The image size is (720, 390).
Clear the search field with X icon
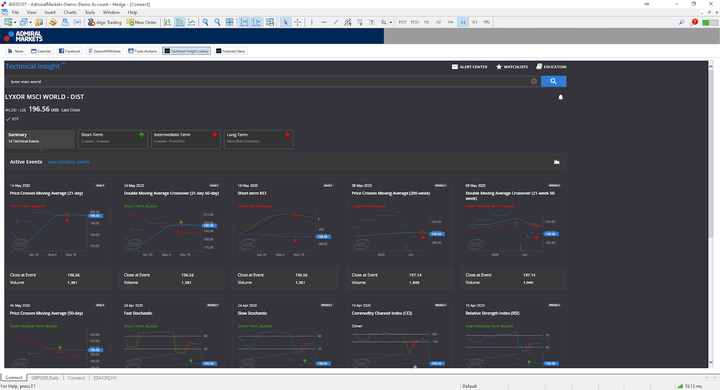tap(534, 81)
